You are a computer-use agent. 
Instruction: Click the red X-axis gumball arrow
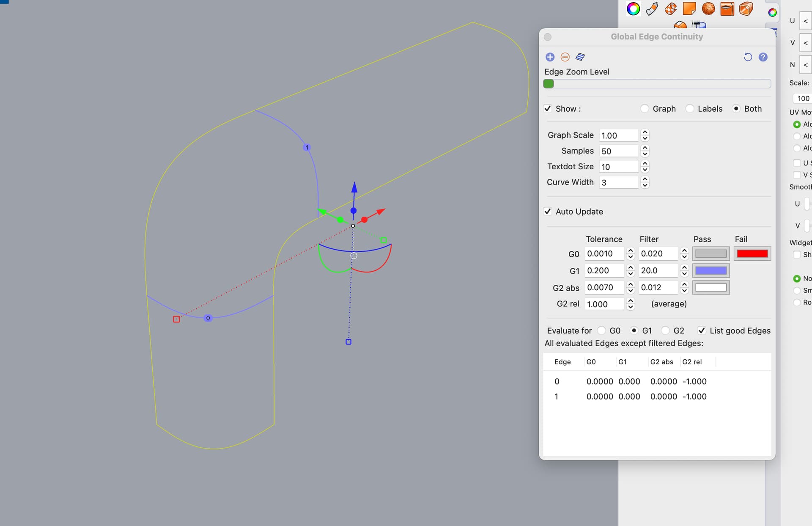coord(380,211)
